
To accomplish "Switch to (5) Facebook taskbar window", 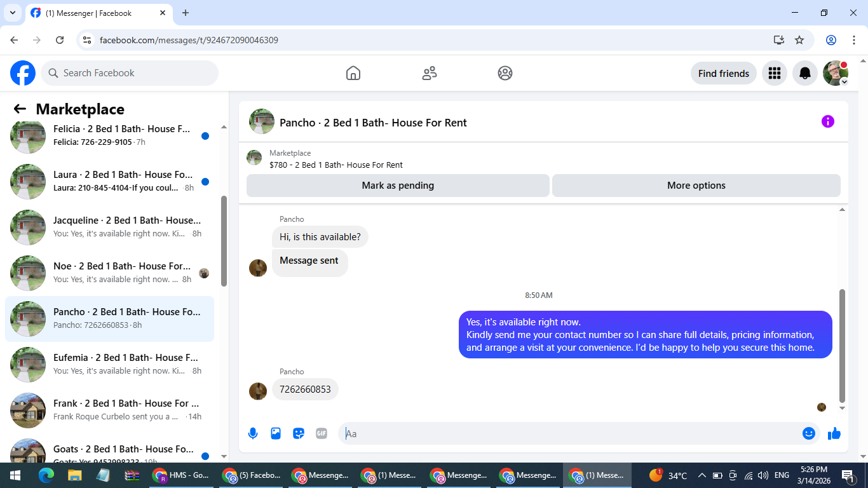I will click(251, 475).
